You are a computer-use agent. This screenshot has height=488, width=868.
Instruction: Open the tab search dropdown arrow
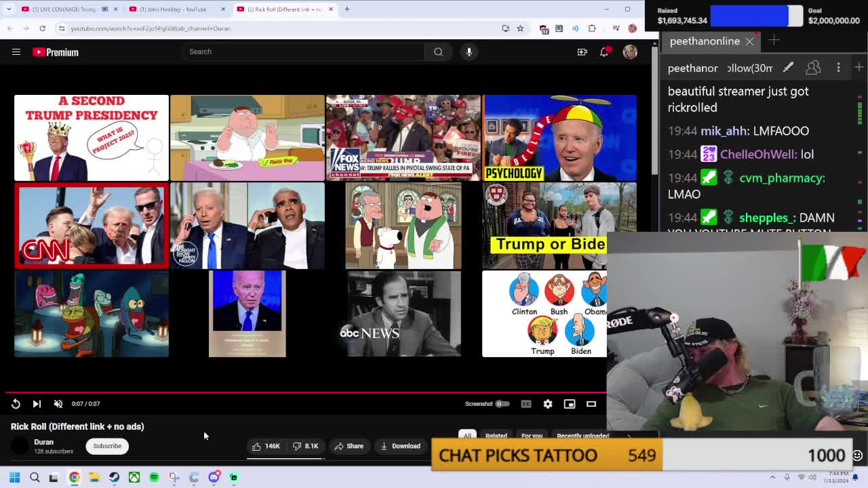pos(8,9)
